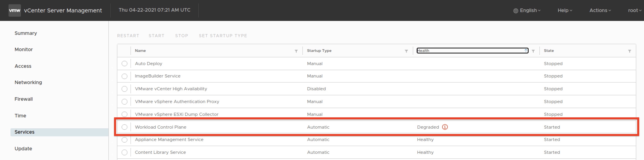This screenshot has width=644, height=160.
Task: Click the START button
Action: click(156, 36)
